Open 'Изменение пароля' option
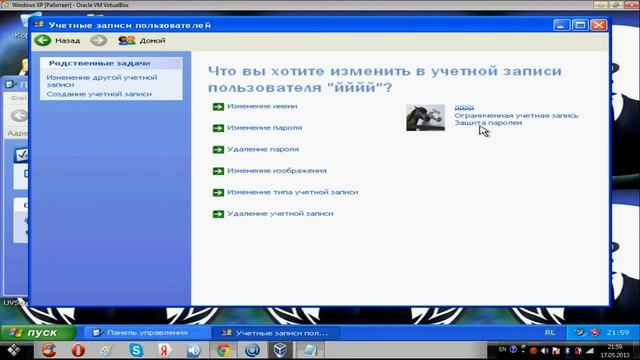Screen dimensions: 640x360 [x=264, y=128]
